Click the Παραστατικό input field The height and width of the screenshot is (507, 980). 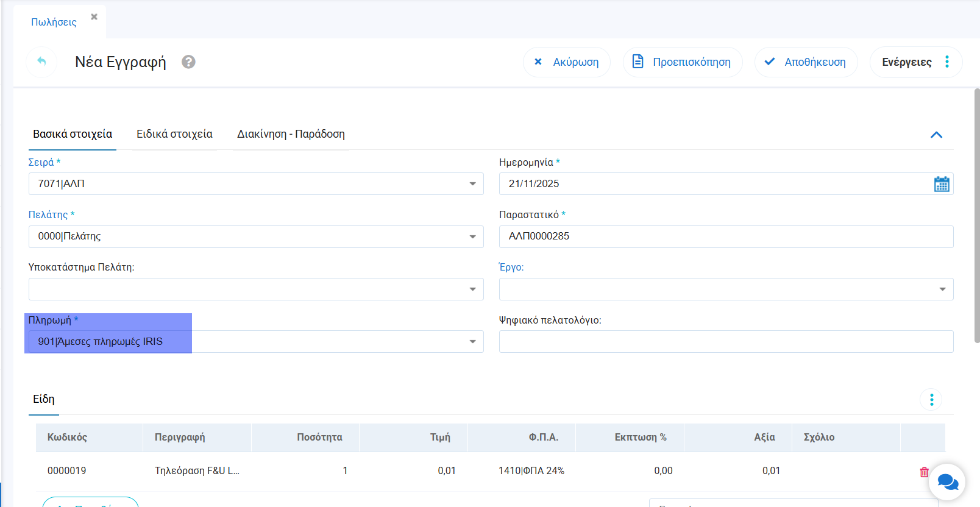coord(725,236)
